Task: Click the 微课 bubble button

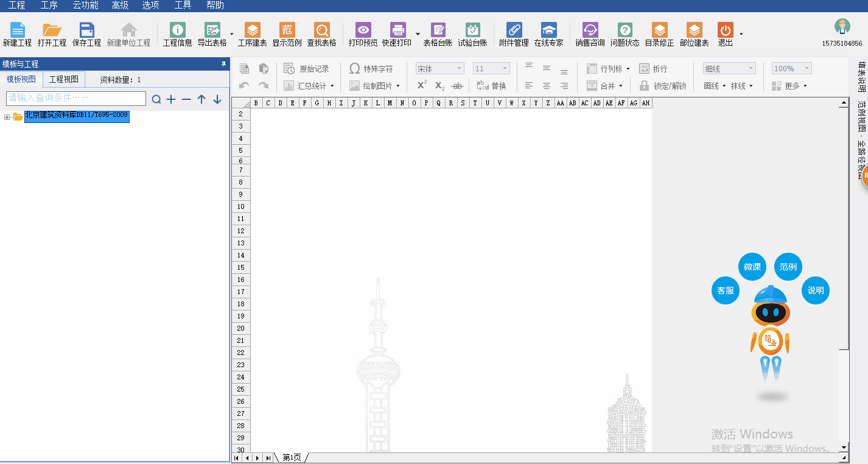Action: (752, 267)
